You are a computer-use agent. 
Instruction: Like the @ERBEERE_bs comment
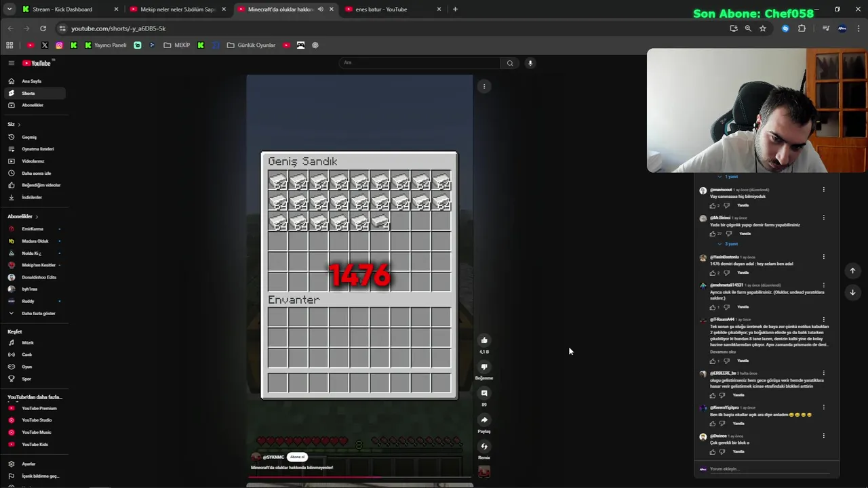[x=712, y=395]
